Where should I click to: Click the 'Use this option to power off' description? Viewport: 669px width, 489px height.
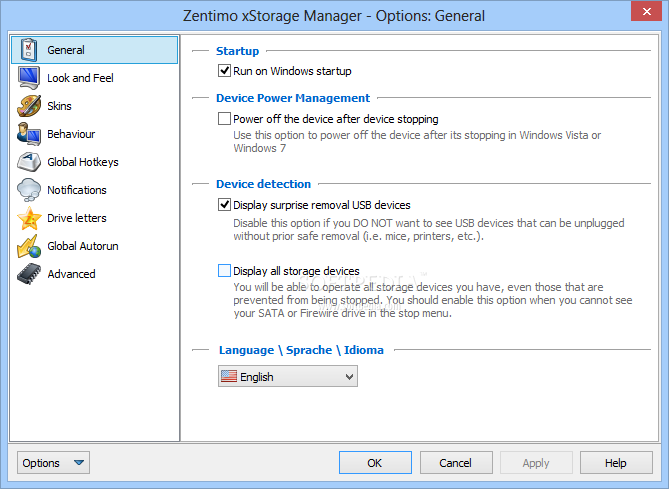click(x=417, y=142)
